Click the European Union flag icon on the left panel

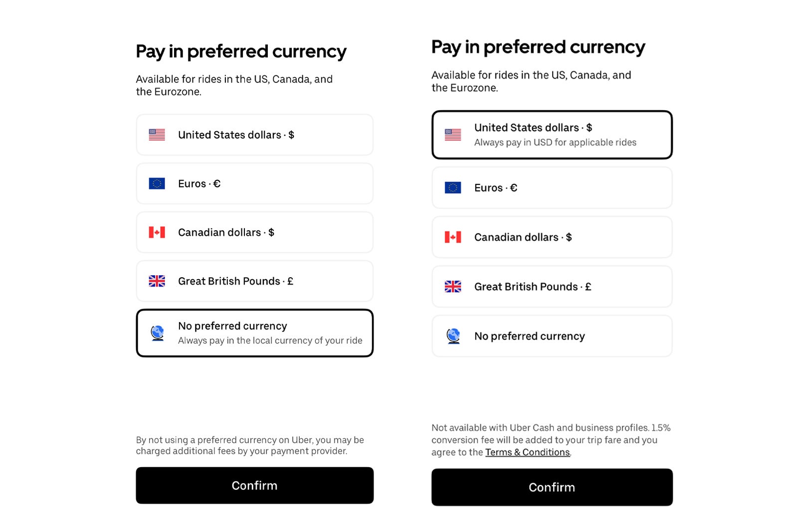(x=156, y=183)
